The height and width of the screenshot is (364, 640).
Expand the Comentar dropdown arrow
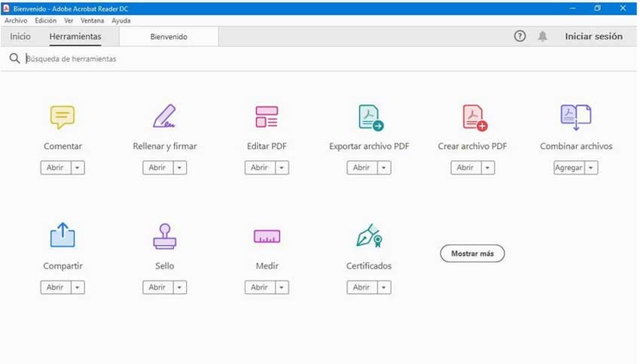(x=78, y=168)
